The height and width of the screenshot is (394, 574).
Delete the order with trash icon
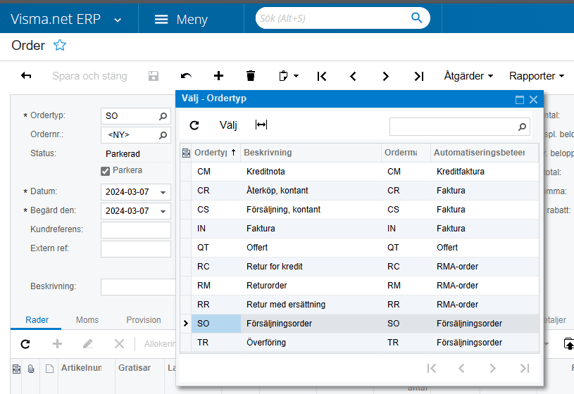coord(250,76)
